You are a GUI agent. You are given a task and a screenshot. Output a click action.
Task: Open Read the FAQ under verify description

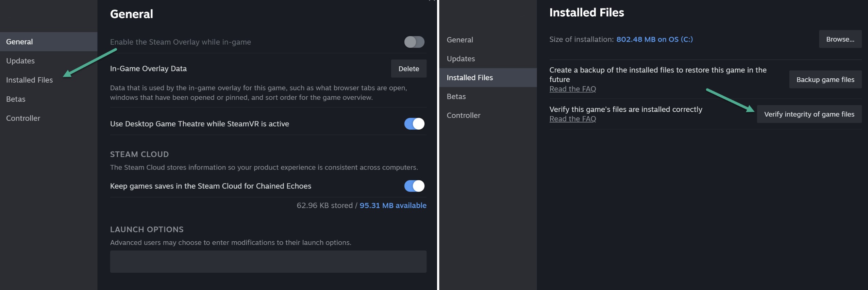pos(572,119)
